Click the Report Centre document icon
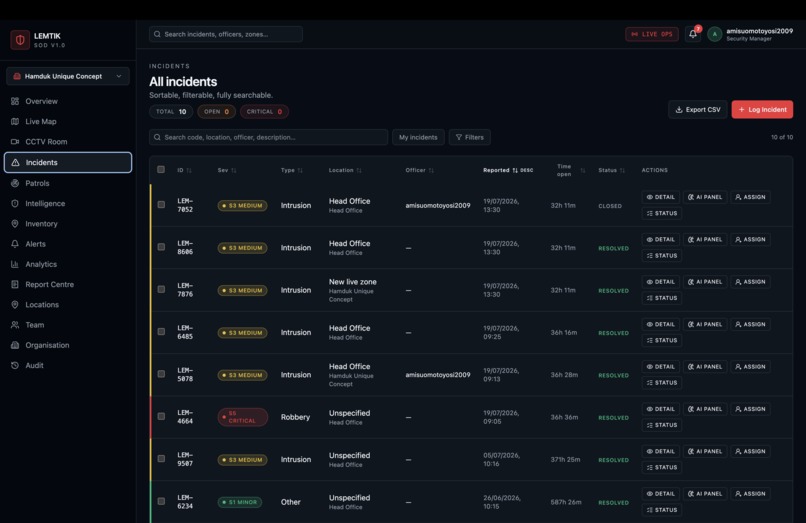 [15, 284]
